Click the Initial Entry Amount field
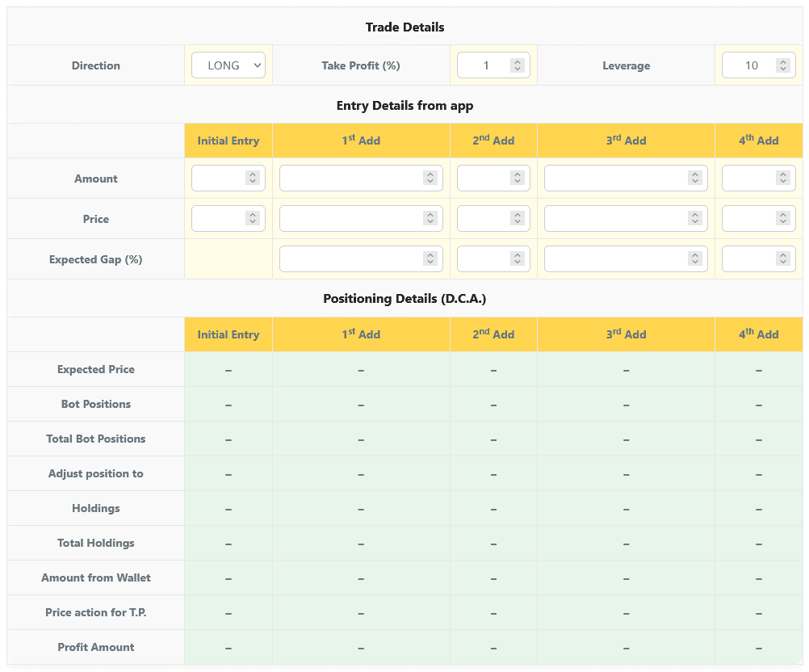The image size is (809, 672). 228,178
